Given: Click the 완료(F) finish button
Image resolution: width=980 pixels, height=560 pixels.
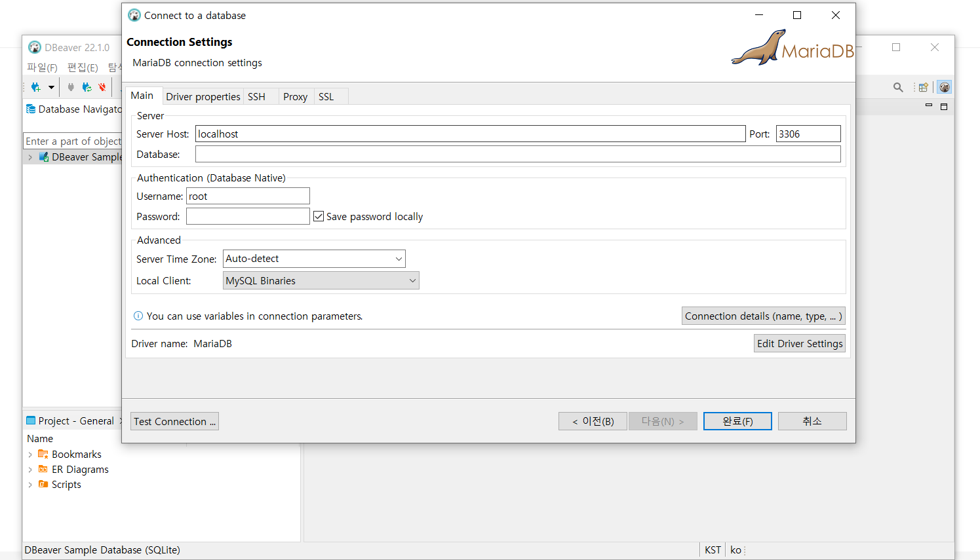Looking at the screenshot, I should pos(737,421).
